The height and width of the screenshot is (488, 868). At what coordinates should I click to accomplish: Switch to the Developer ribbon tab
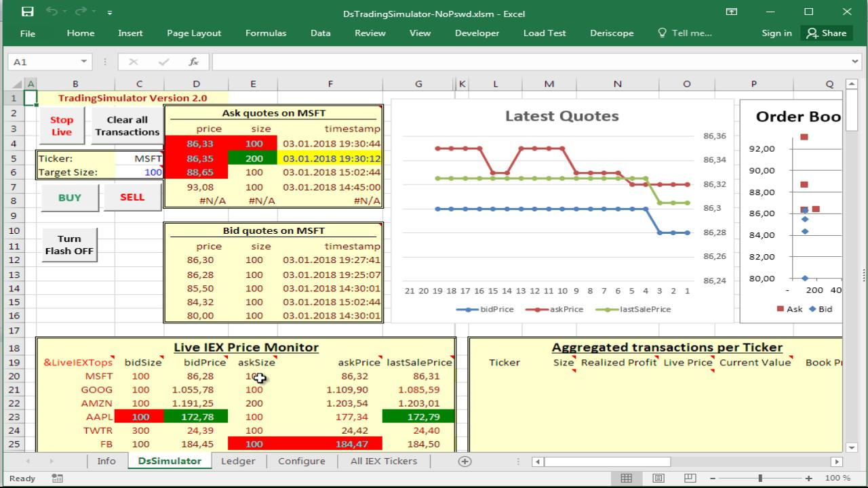[478, 32]
